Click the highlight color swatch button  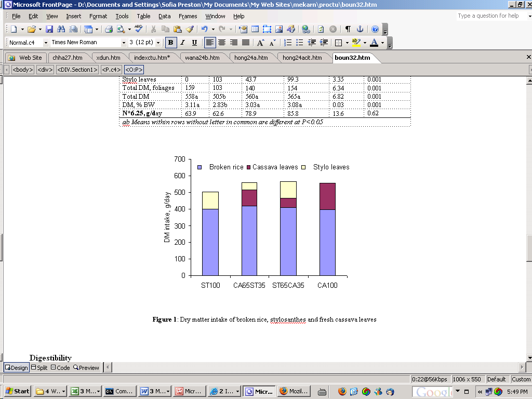(x=356, y=43)
